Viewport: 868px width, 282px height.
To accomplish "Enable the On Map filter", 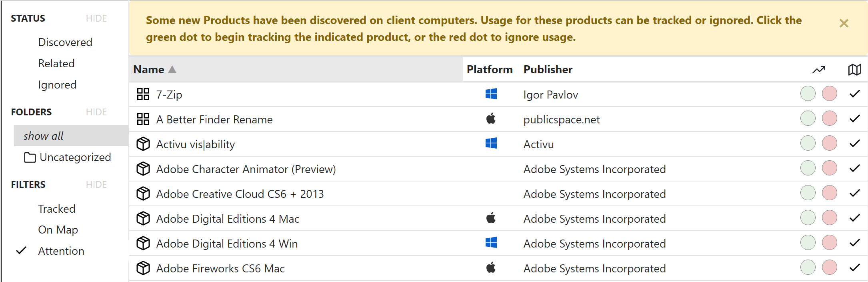I will (x=58, y=230).
